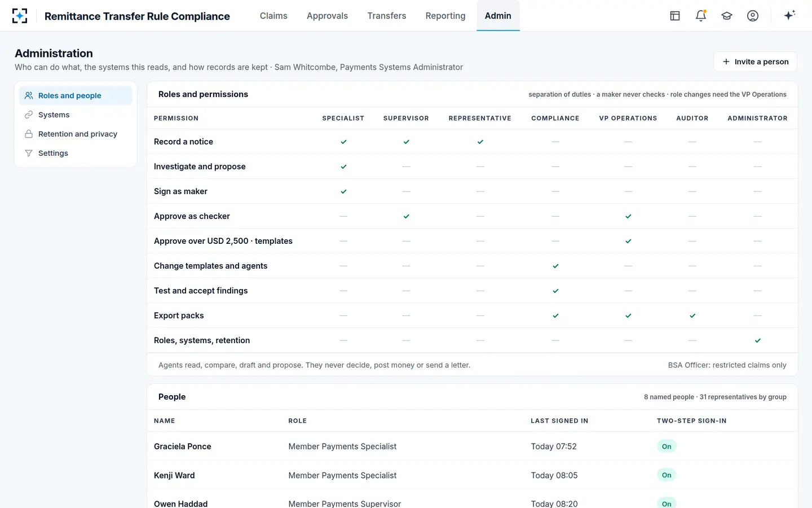The image size is (812, 508).
Task: Click "Today 08:05" last signed in value
Action: [x=554, y=475]
